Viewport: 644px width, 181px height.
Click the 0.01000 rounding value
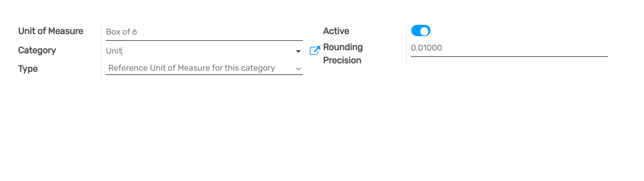point(426,48)
